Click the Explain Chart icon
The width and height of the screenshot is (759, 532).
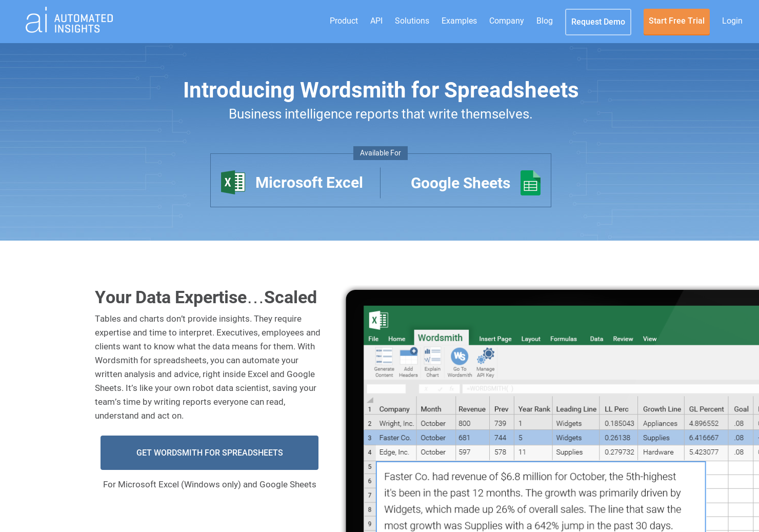tap(432, 356)
